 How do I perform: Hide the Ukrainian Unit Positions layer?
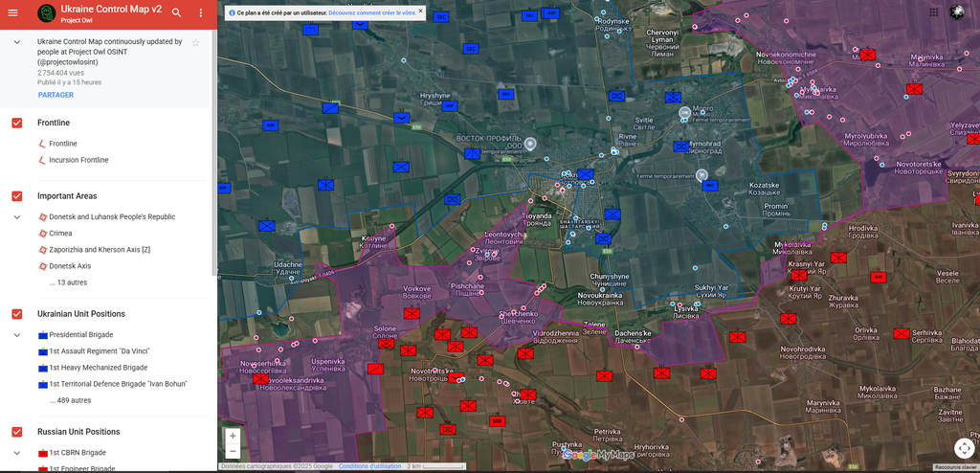(x=17, y=314)
